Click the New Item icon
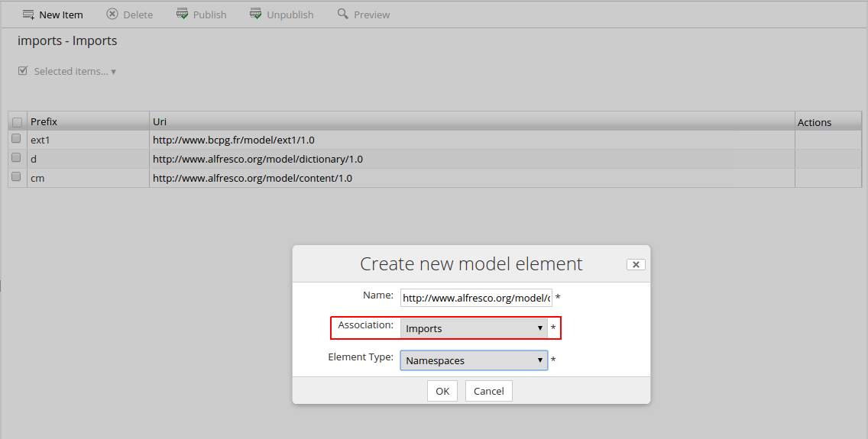The image size is (868, 439). 28,15
